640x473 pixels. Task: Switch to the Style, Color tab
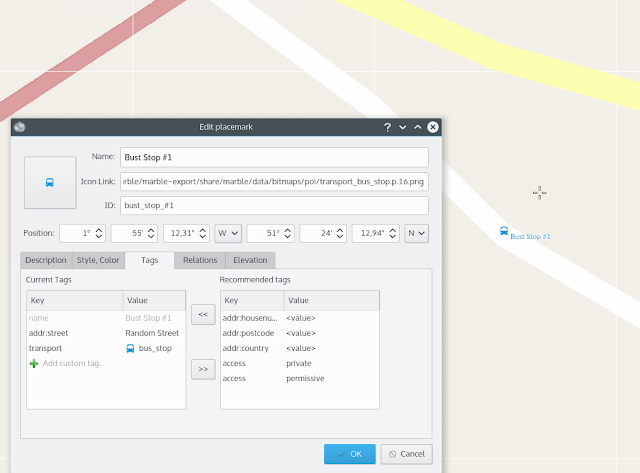tap(98, 260)
